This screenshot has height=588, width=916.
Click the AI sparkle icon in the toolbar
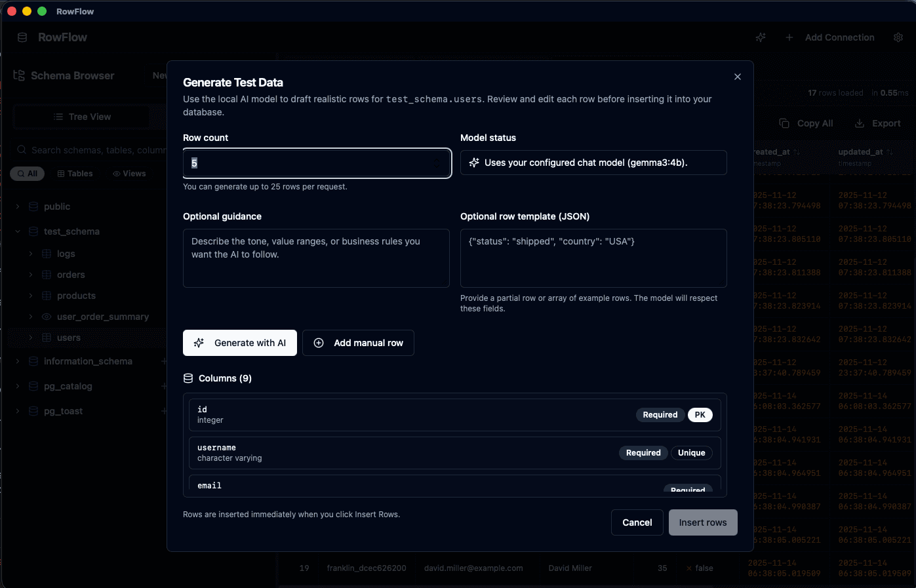pos(761,37)
